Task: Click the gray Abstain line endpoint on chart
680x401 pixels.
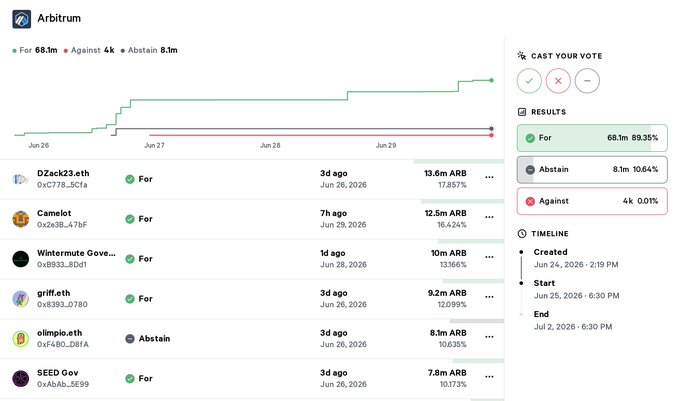Action: pos(491,129)
